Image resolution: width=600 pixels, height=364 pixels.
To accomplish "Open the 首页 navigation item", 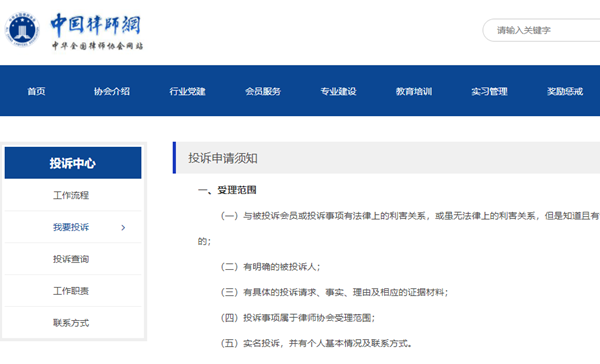I will [x=36, y=91].
